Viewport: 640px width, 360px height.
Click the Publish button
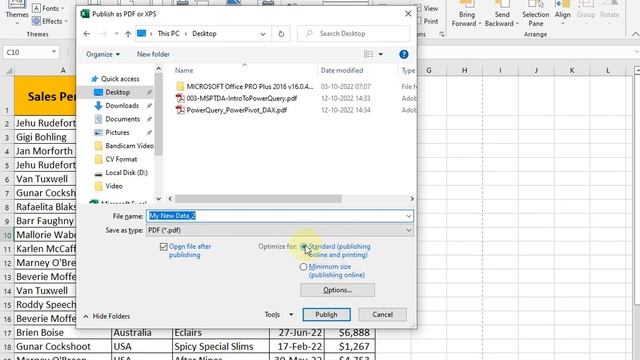click(327, 315)
